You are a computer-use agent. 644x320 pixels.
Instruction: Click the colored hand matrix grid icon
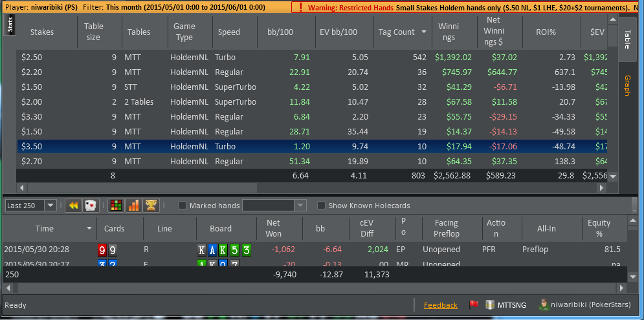[116, 206]
